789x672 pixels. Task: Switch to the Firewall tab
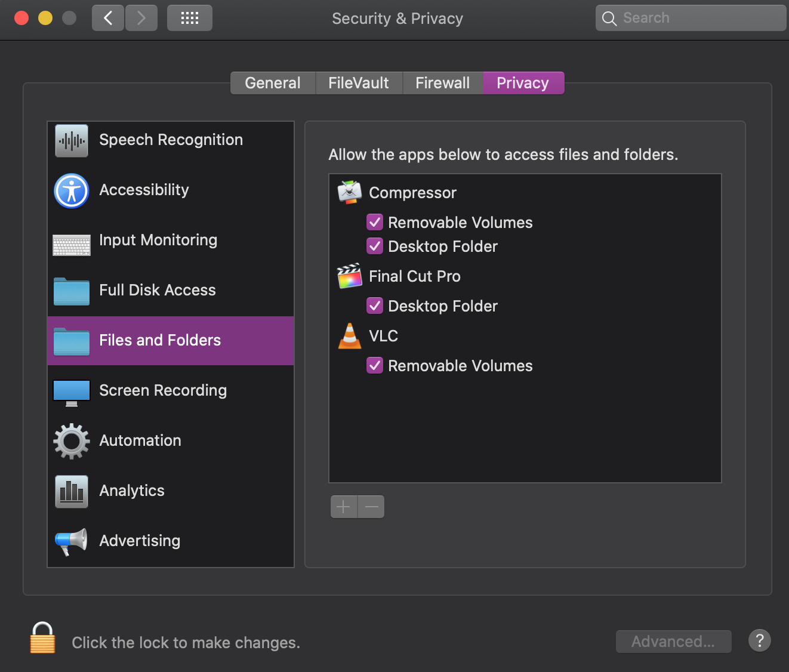[x=443, y=83]
